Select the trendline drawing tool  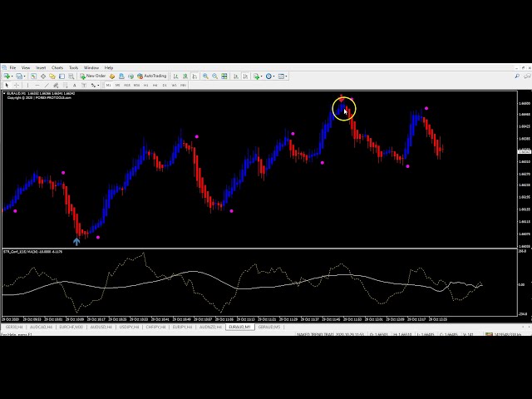click(46, 85)
